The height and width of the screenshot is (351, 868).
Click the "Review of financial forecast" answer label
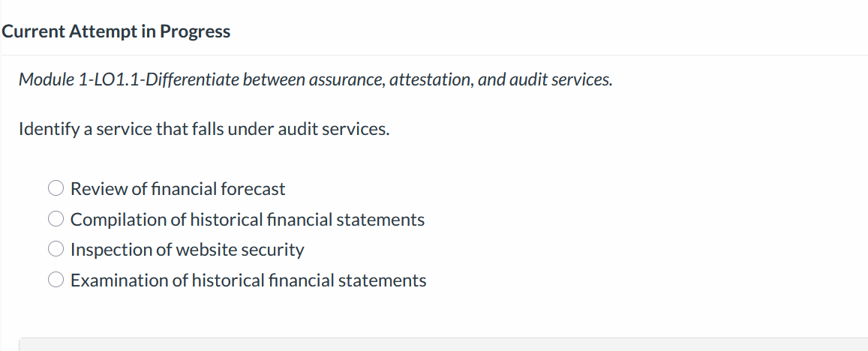[178, 189]
